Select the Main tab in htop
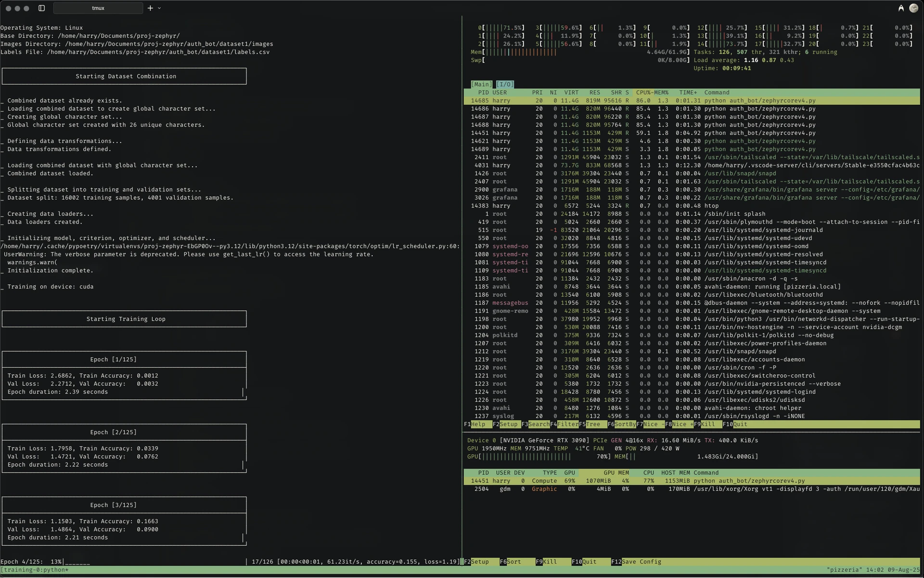This screenshot has width=924, height=578. (482, 84)
